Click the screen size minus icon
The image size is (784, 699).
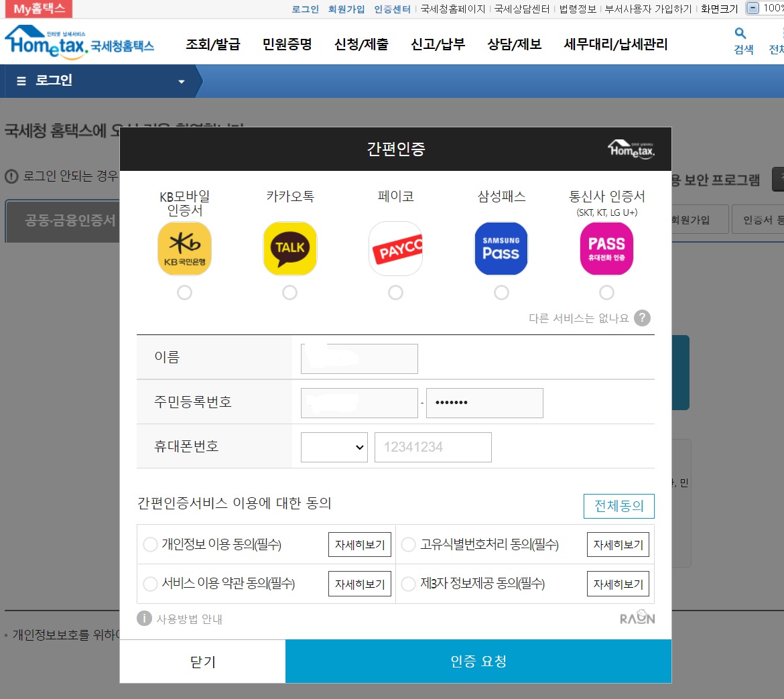pyautogui.click(x=753, y=8)
